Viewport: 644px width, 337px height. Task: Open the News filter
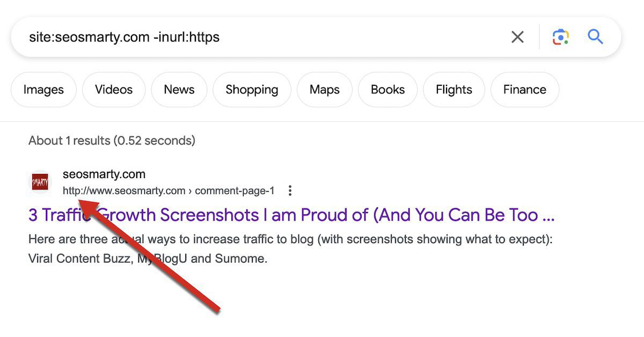coord(179,90)
